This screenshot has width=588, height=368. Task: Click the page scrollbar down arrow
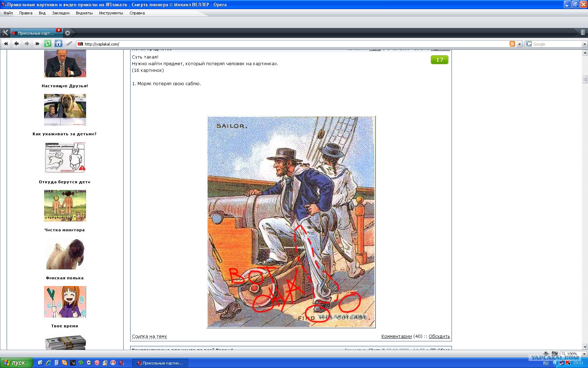(585, 347)
